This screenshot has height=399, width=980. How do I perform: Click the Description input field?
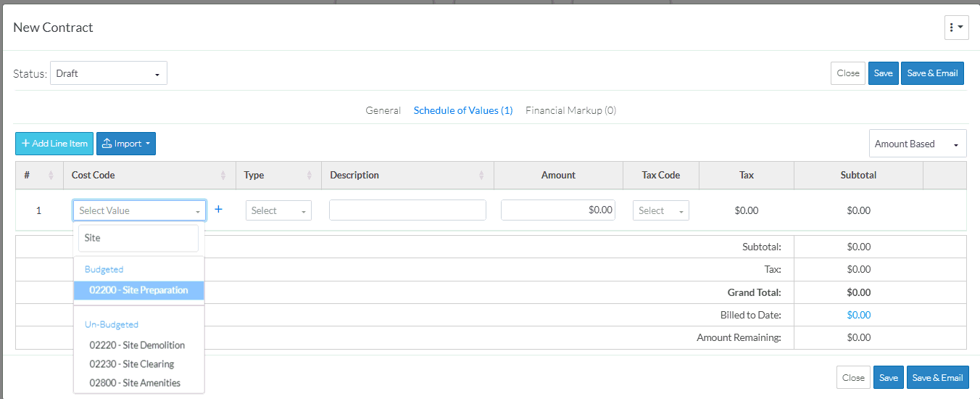point(407,210)
